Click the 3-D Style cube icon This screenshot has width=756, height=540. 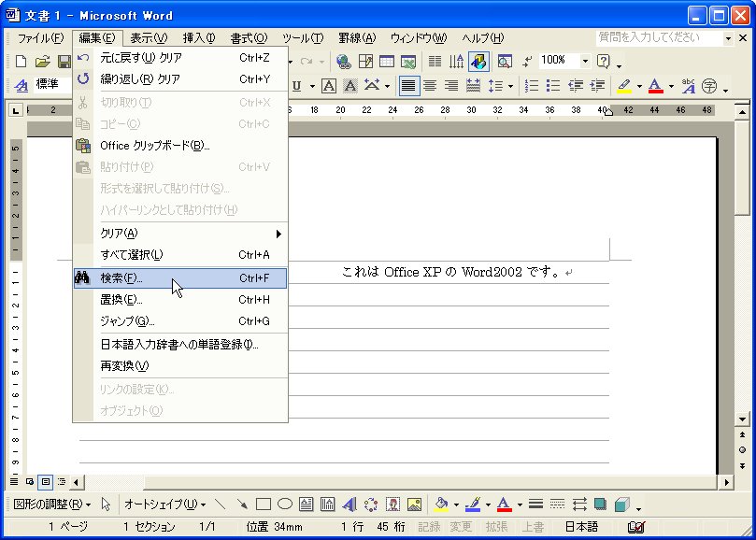[x=622, y=504]
